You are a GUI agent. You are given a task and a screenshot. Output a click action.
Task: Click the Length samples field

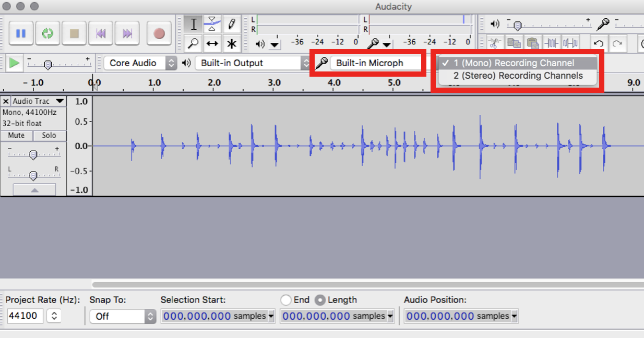coord(333,316)
